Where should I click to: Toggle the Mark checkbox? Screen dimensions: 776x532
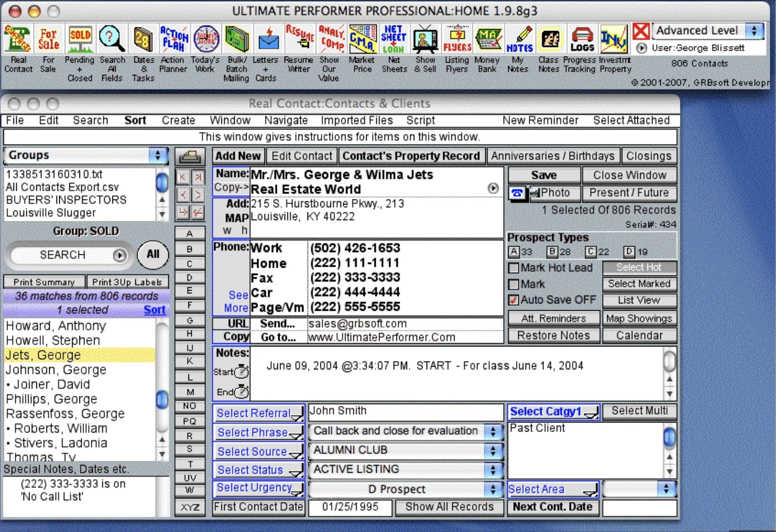pos(513,284)
